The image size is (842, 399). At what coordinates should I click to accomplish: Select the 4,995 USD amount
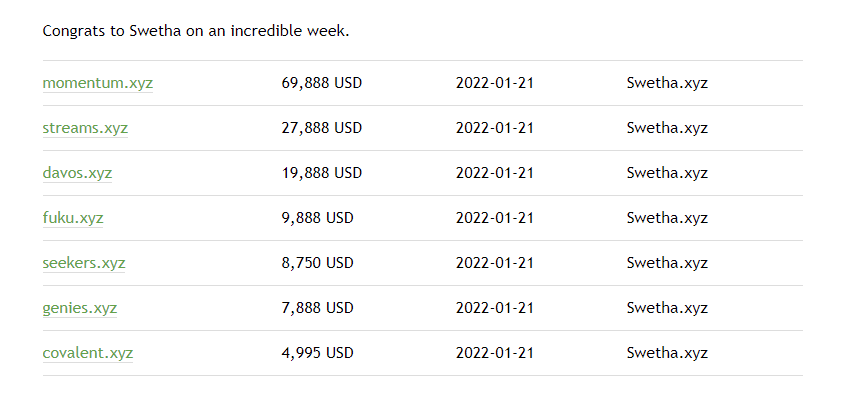(317, 353)
